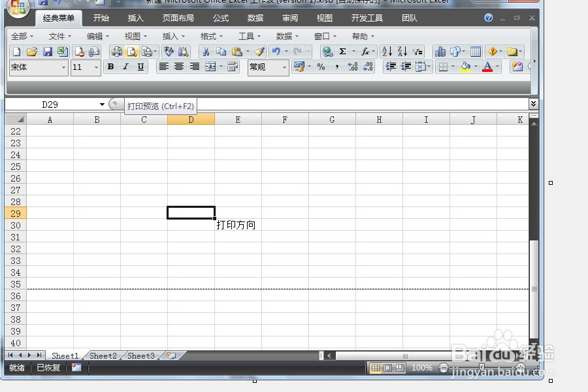Open a file with the folder icon
588x392 pixels.
click(x=32, y=52)
